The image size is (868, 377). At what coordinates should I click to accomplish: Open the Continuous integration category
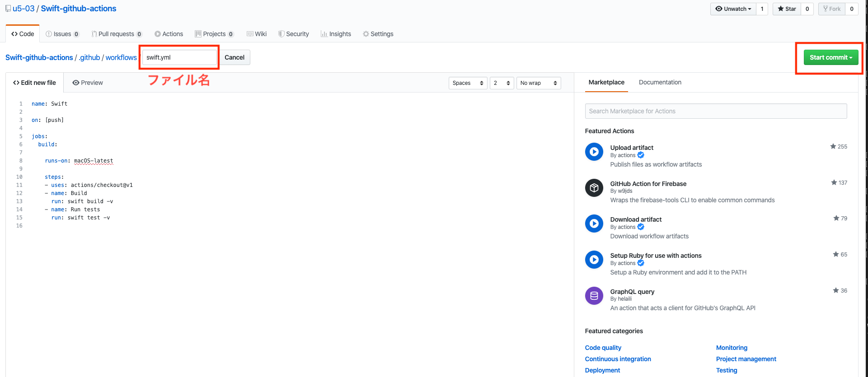tap(618, 359)
